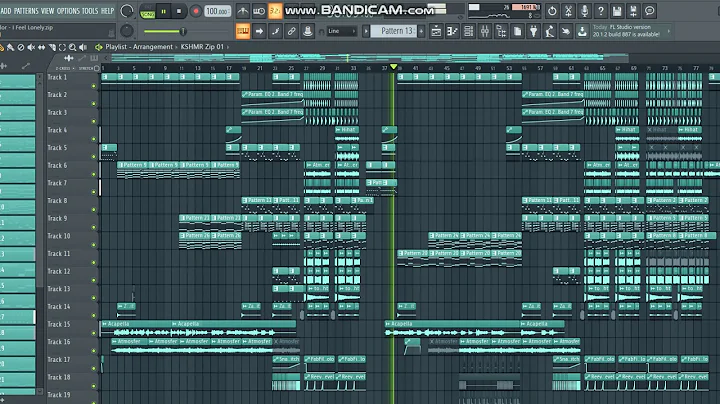Toggle the 3-2-1 recording countdown

click(x=275, y=11)
